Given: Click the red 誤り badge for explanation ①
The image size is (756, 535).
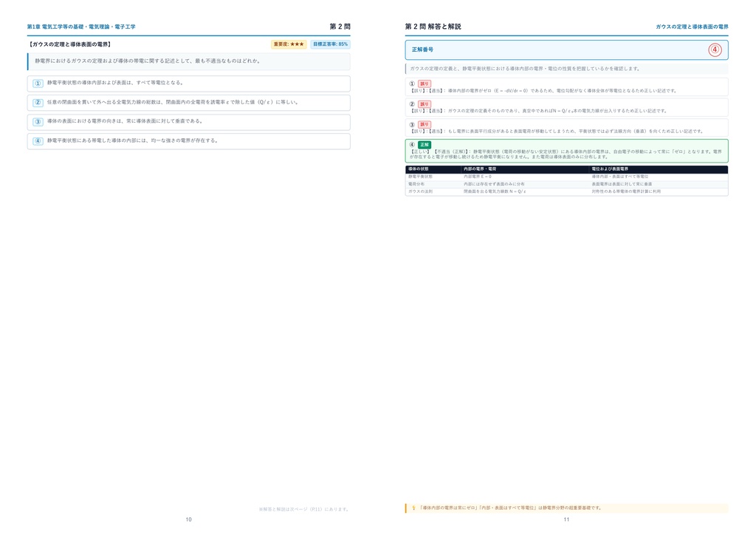Looking at the screenshot, I should [425, 84].
